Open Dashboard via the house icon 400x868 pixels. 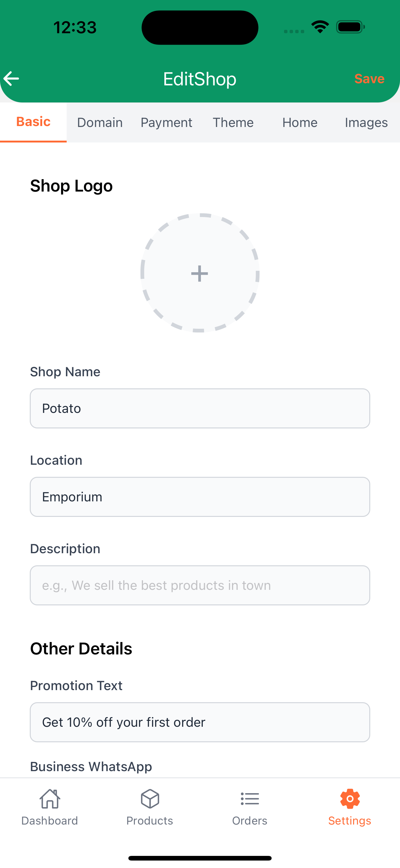[x=50, y=799]
